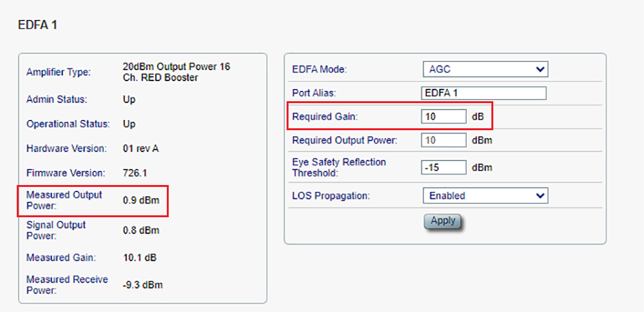Select the Measured Gain reading 10.1 dB
This screenshot has height=312, width=644.
pos(139,258)
